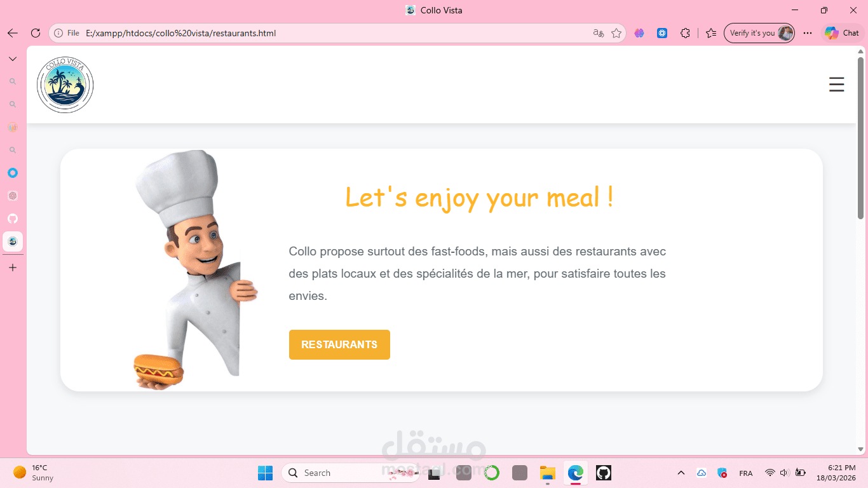Image resolution: width=868 pixels, height=488 pixels.
Task: Show hidden system tray icons chevron
Action: pos(681,473)
